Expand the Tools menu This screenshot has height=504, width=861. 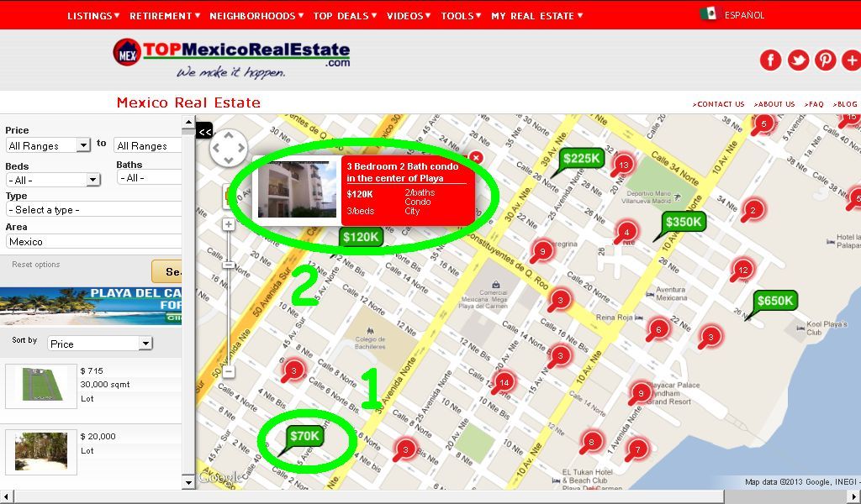pyautogui.click(x=461, y=16)
